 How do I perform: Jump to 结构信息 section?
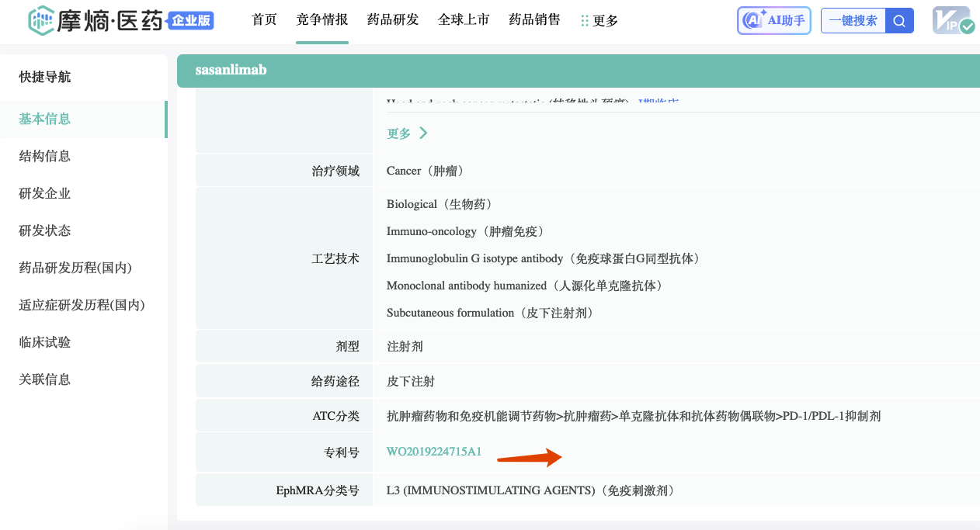coord(45,156)
